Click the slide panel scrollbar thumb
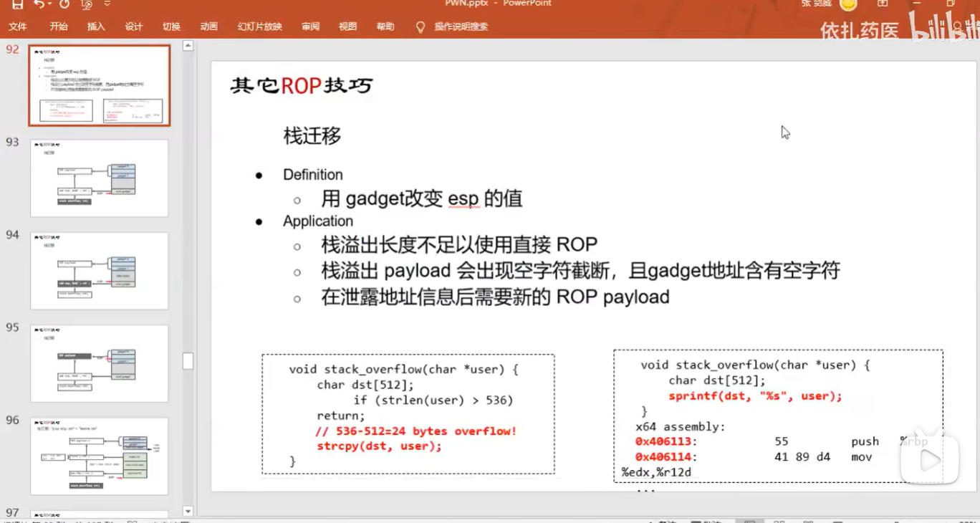This screenshot has height=523, width=980. (188, 361)
